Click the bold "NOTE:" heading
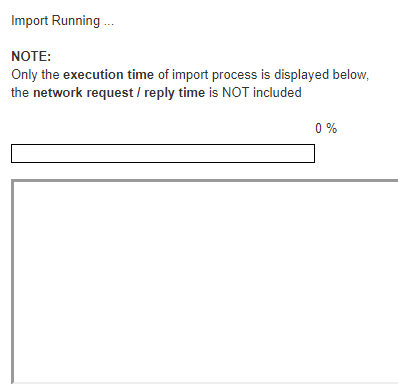 click(31, 56)
